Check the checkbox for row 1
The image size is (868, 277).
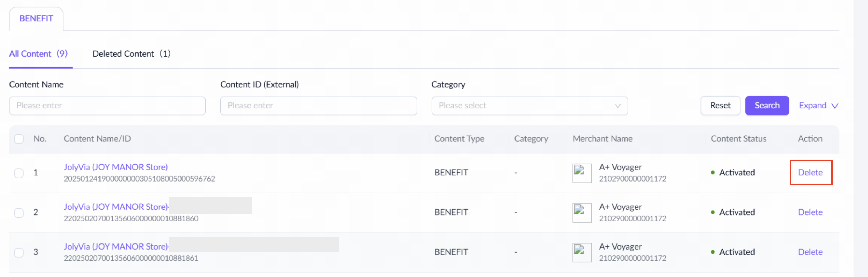19,173
